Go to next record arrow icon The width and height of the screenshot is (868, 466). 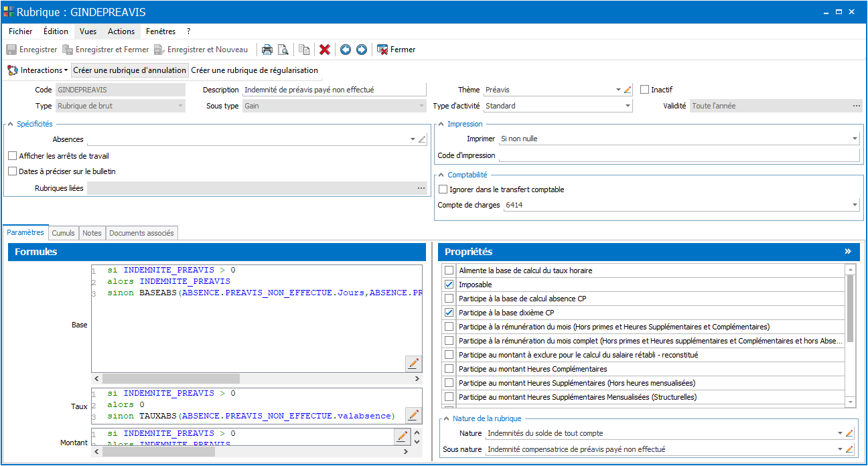click(362, 50)
